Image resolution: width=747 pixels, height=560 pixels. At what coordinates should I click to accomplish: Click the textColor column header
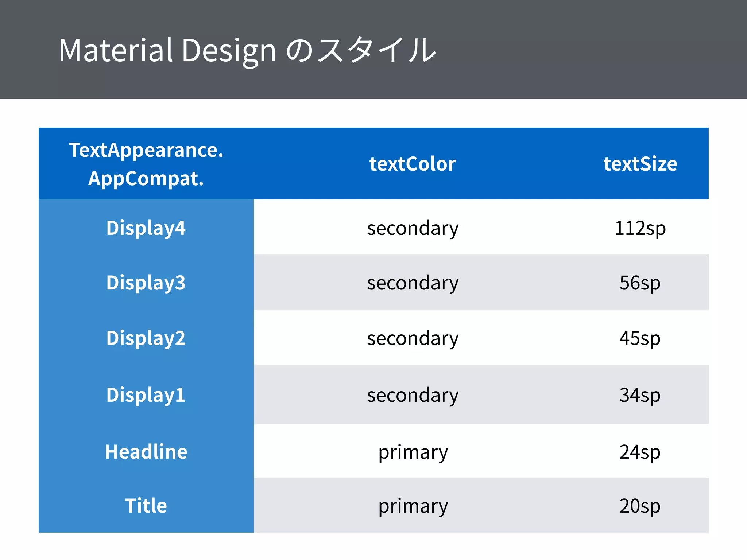tap(412, 164)
